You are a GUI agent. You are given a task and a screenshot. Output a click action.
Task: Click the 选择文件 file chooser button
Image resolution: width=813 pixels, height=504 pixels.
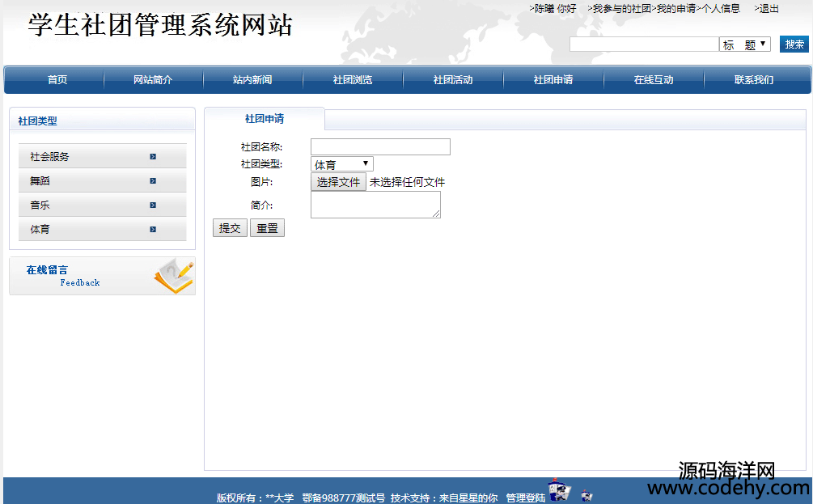(338, 182)
